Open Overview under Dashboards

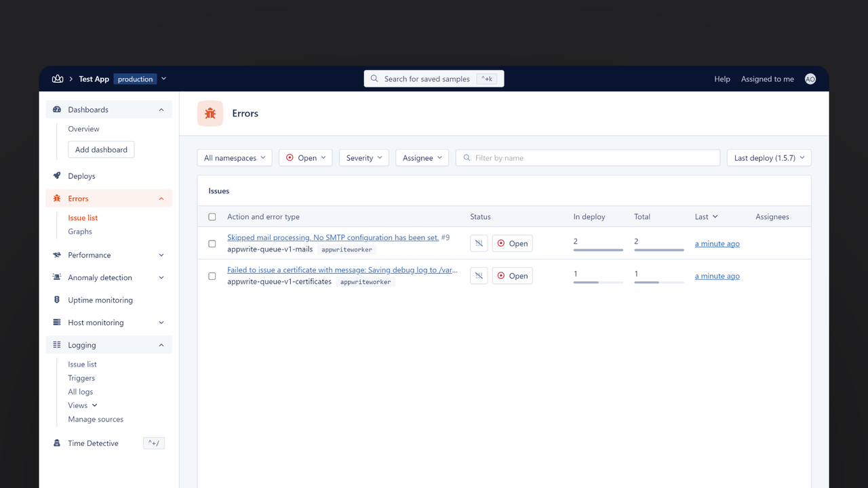tap(83, 129)
